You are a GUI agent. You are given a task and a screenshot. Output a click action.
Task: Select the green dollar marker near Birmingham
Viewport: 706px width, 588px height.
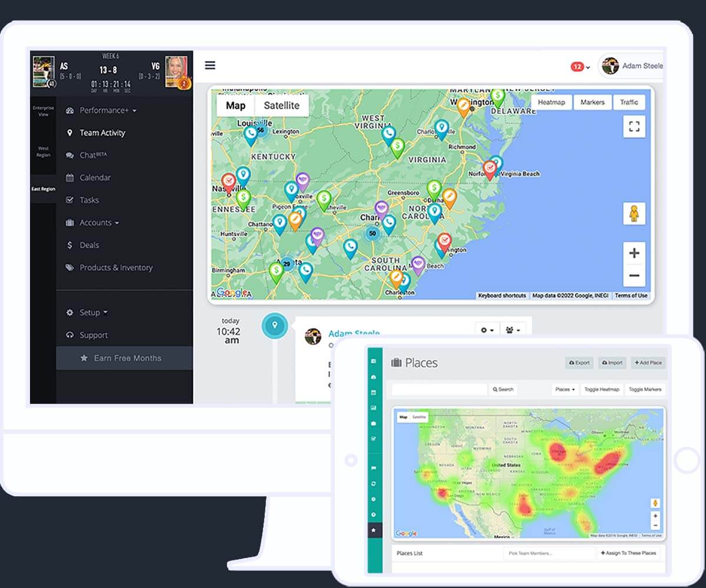point(276,272)
